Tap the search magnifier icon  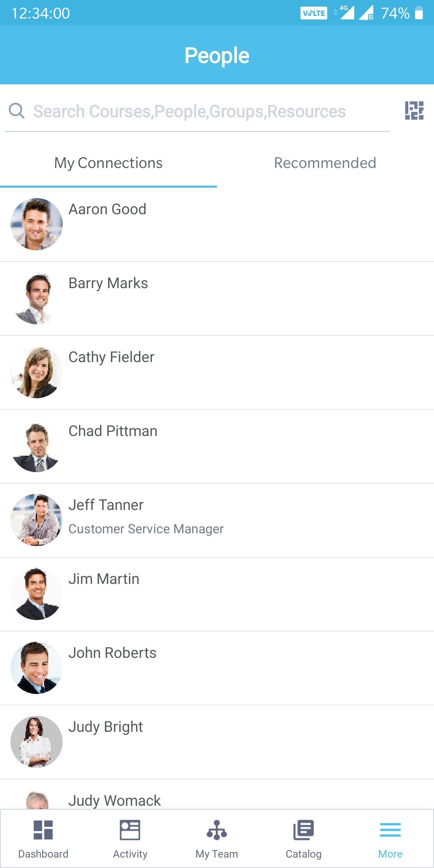(x=16, y=111)
